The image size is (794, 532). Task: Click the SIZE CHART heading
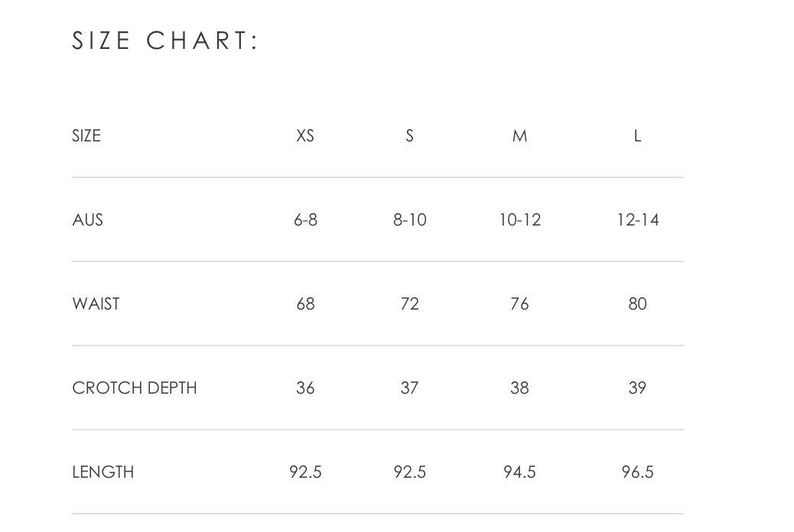165,41
